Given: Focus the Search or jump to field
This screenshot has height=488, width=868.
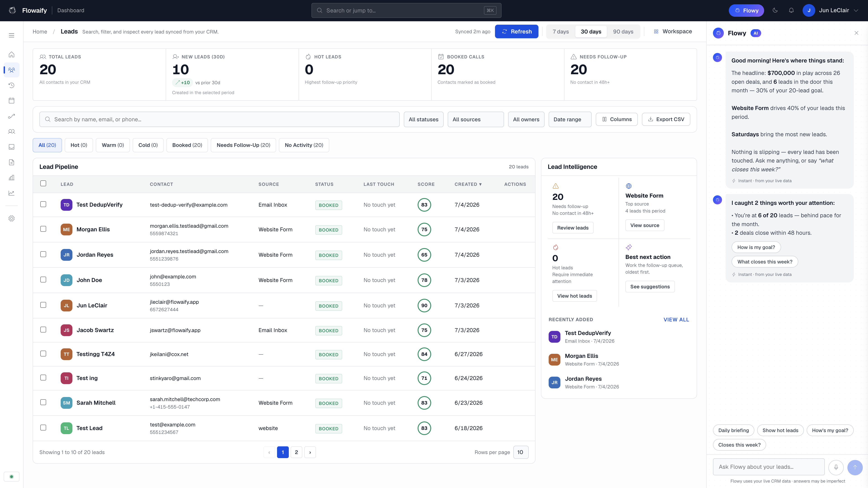Looking at the screenshot, I should pos(406,10).
